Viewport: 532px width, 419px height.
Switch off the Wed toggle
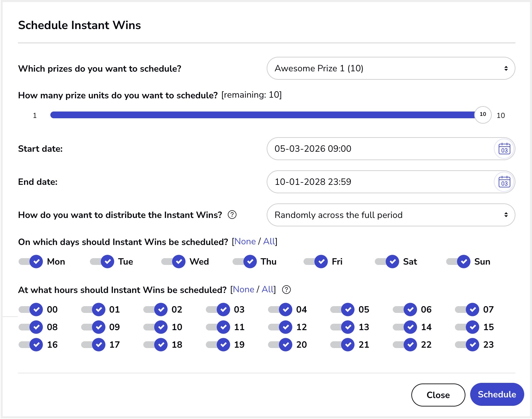point(174,262)
